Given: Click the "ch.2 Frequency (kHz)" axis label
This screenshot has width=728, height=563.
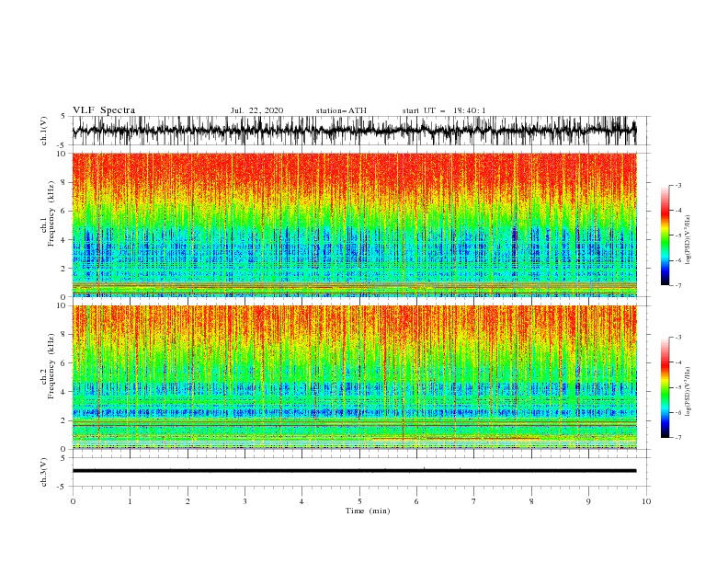Looking at the screenshot, I should pos(49,366).
